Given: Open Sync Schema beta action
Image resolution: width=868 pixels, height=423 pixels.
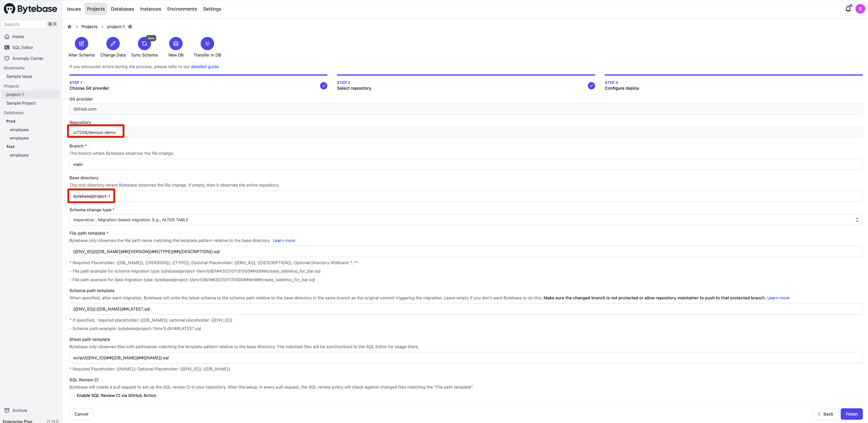Looking at the screenshot, I should tap(144, 43).
